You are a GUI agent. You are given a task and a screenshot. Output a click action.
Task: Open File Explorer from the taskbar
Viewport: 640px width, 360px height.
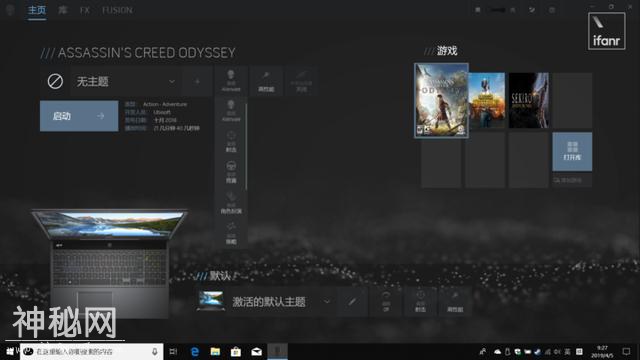[216, 351]
